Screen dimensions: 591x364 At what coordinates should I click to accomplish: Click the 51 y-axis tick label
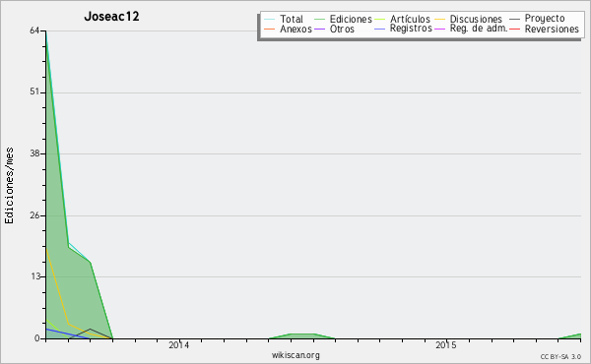[x=34, y=91]
